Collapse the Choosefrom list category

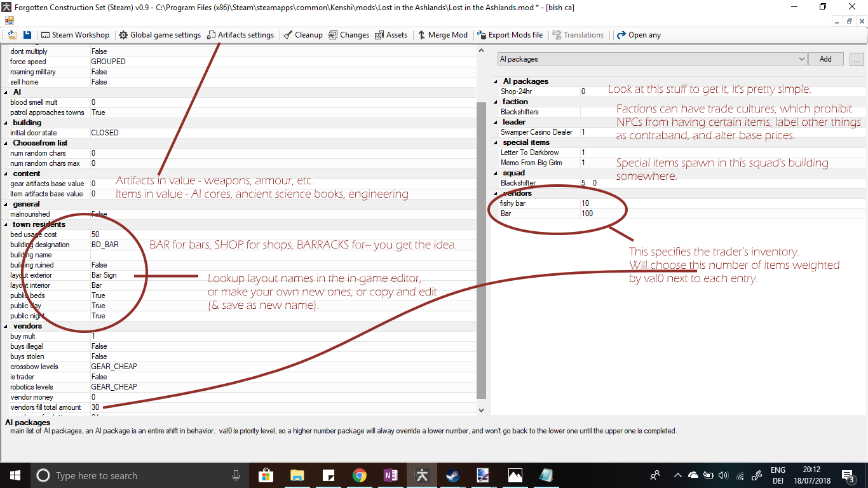[x=6, y=143]
